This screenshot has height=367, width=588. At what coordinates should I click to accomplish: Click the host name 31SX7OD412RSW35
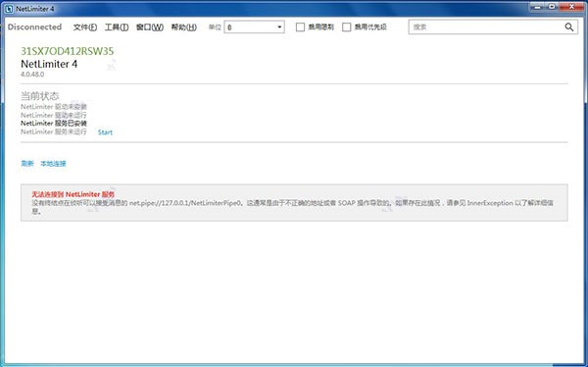pos(67,51)
